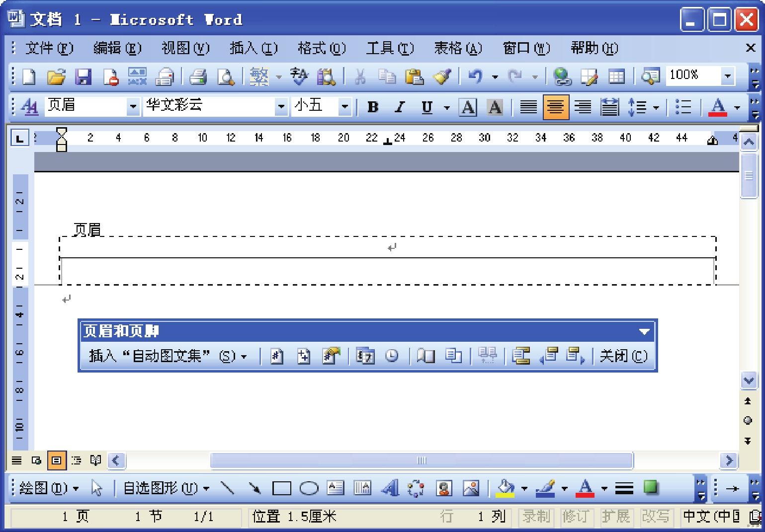Enable distributed alignment
The height and width of the screenshot is (532, 765).
click(609, 107)
